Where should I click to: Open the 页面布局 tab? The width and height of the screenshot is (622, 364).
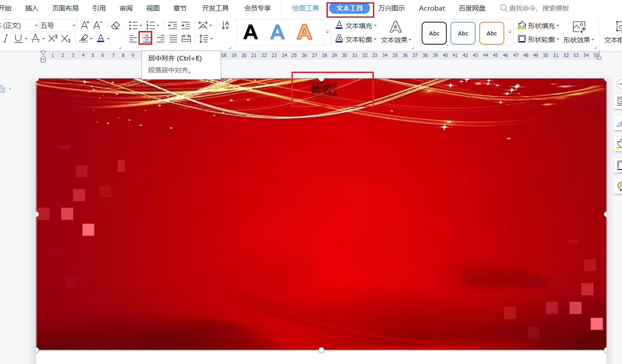65,8
